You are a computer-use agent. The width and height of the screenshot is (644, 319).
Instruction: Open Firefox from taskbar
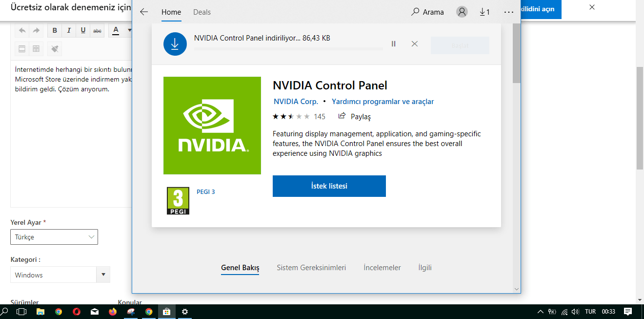click(x=113, y=312)
